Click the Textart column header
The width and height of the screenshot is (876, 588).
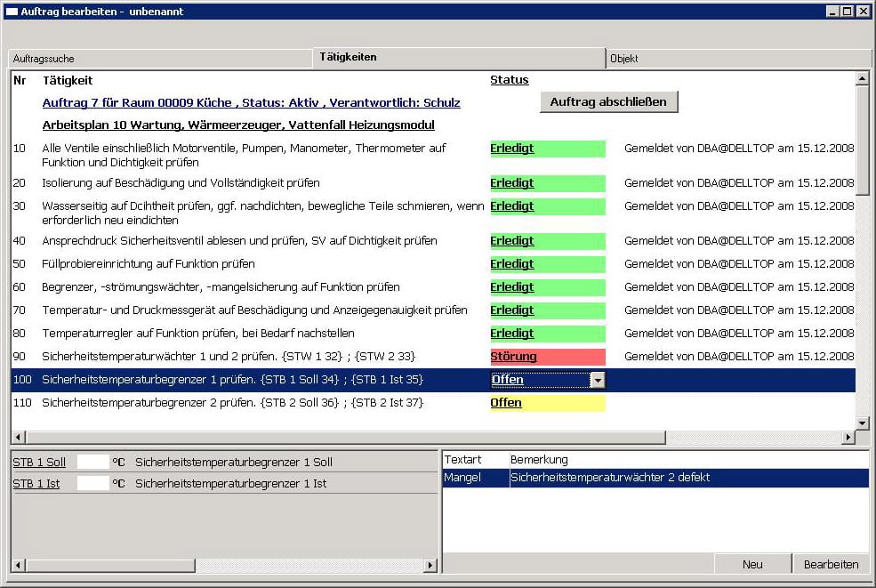pyautogui.click(x=462, y=460)
